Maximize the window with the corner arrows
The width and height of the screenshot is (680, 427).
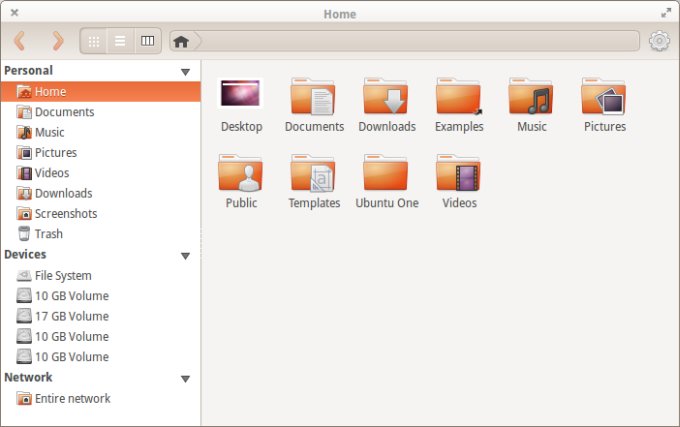(666, 13)
